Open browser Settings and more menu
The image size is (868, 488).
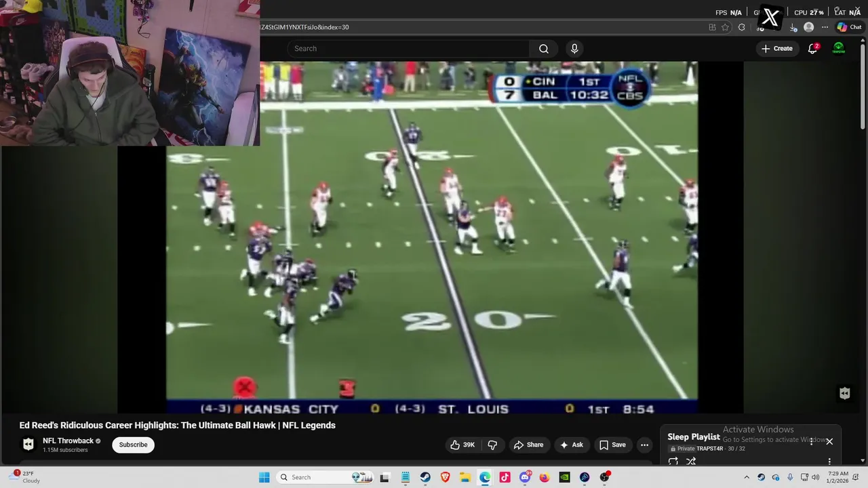point(825,27)
